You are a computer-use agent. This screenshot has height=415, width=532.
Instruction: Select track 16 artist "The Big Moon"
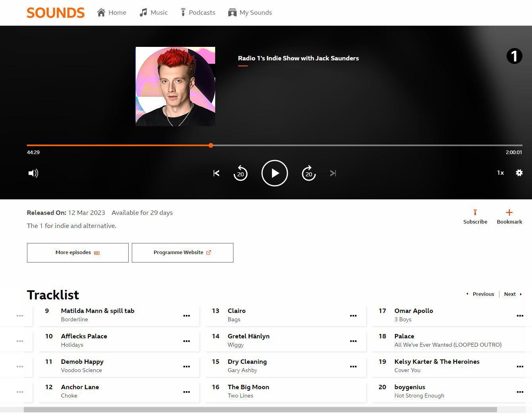point(249,387)
